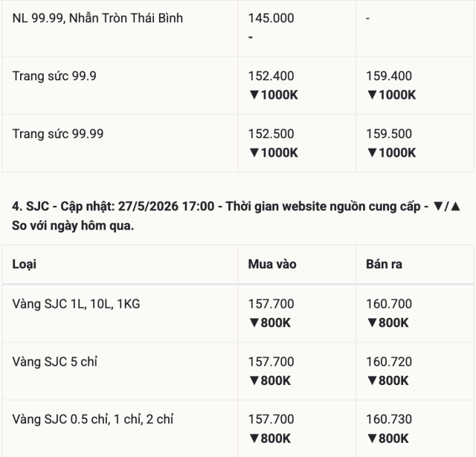Click the Trang sức 99.9 row label

(54, 76)
